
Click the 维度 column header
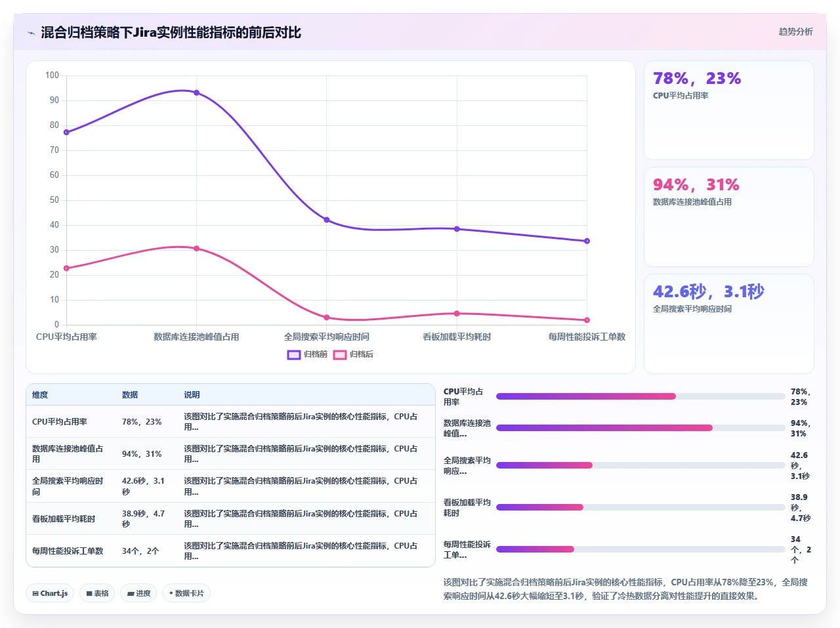[40, 395]
